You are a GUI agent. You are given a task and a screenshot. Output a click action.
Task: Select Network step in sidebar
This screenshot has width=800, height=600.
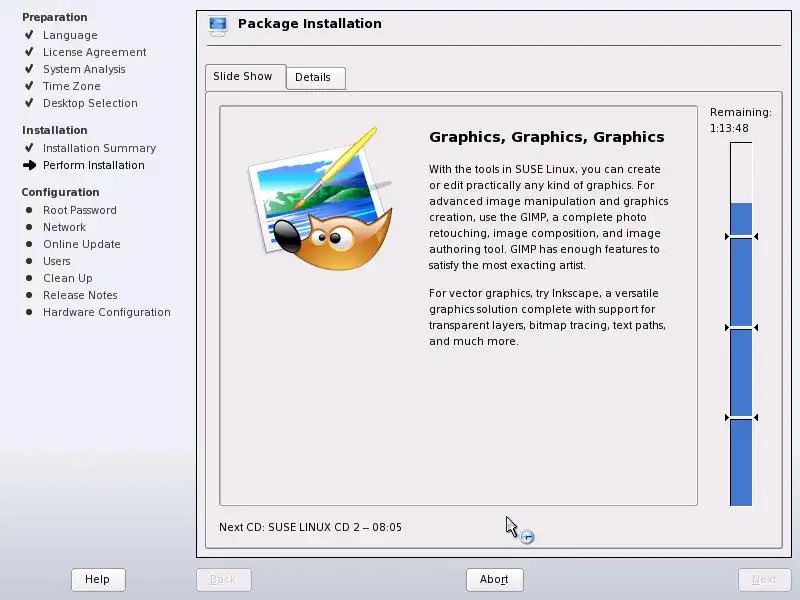tap(64, 227)
